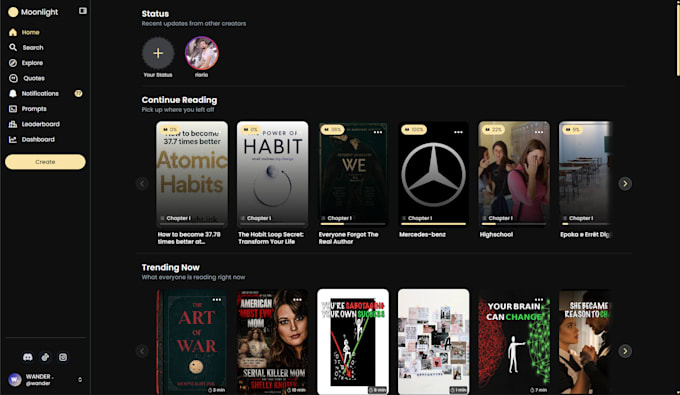Go to the Explore section
Image resolution: width=680 pixels, height=395 pixels.
(x=26, y=63)
